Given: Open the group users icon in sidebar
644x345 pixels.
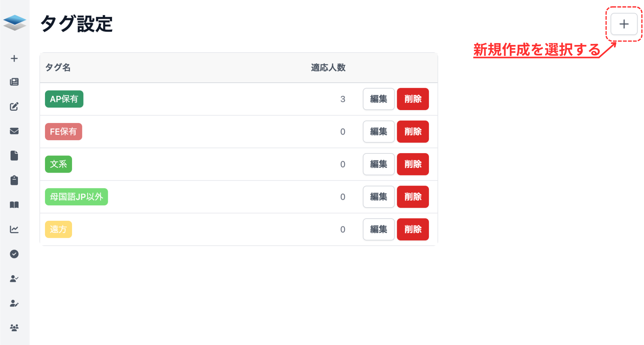Looking at the screenshot, I should pyautogui.click(x=14, y=328).
